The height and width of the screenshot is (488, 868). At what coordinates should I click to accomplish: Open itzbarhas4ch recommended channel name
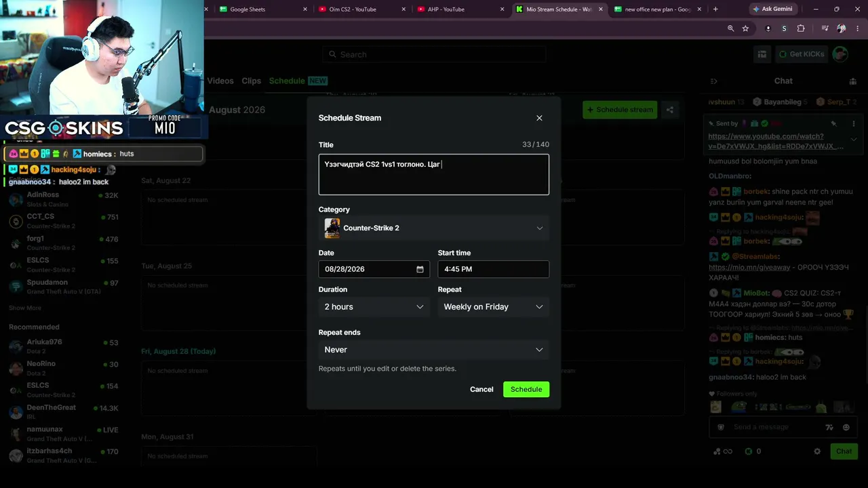50,451
